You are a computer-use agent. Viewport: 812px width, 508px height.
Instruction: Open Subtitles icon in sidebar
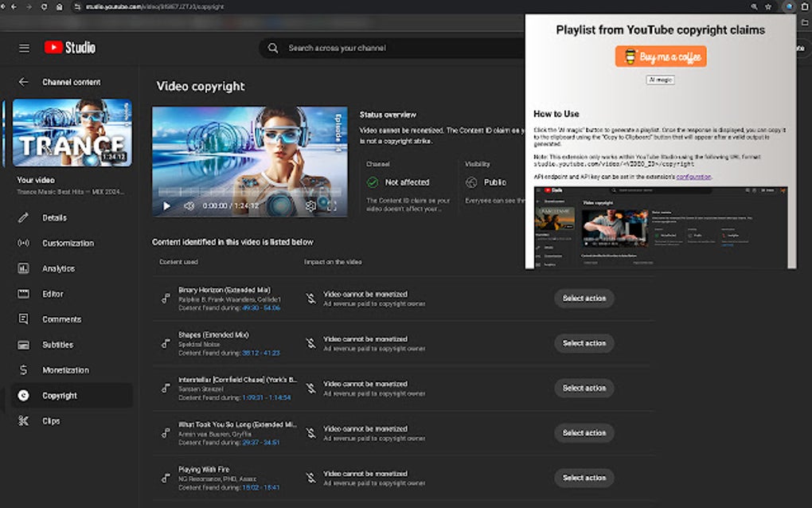tap(23, 345)
